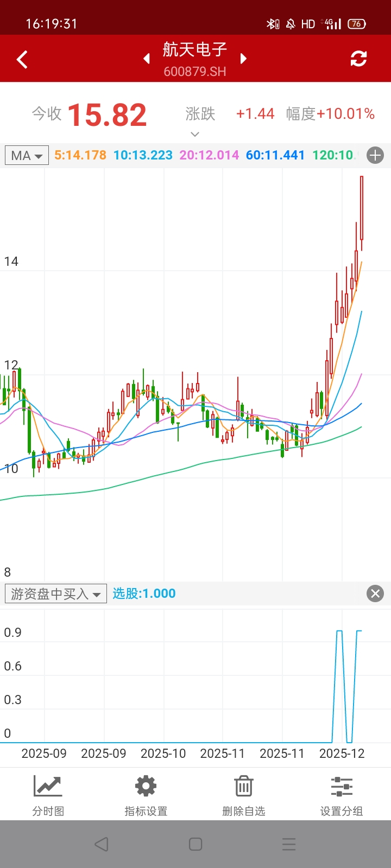Close the 游资盘中买入 indicator panel

pyautogui.click(x=375, y=593)
